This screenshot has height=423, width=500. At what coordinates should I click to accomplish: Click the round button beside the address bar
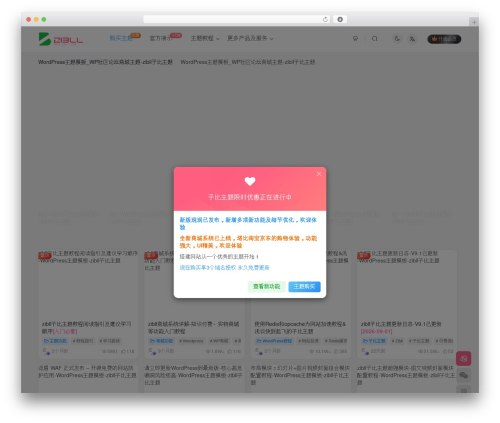tap(340, 19)
